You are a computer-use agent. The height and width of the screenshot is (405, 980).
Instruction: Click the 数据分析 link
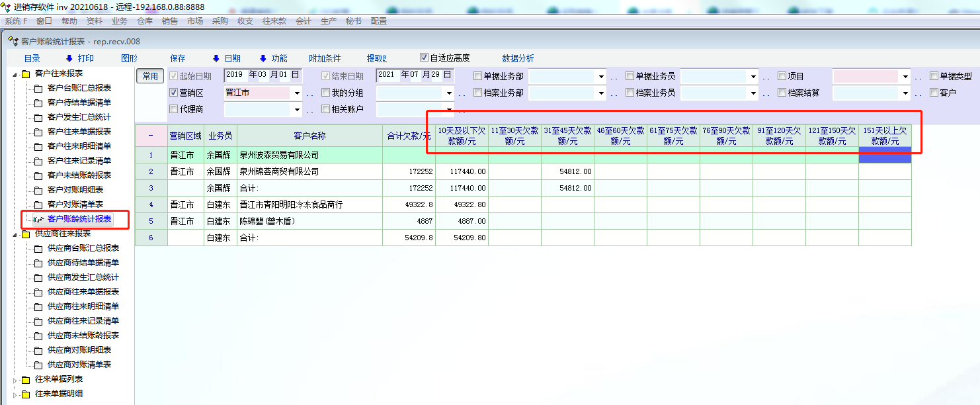(x=518, y=58)
